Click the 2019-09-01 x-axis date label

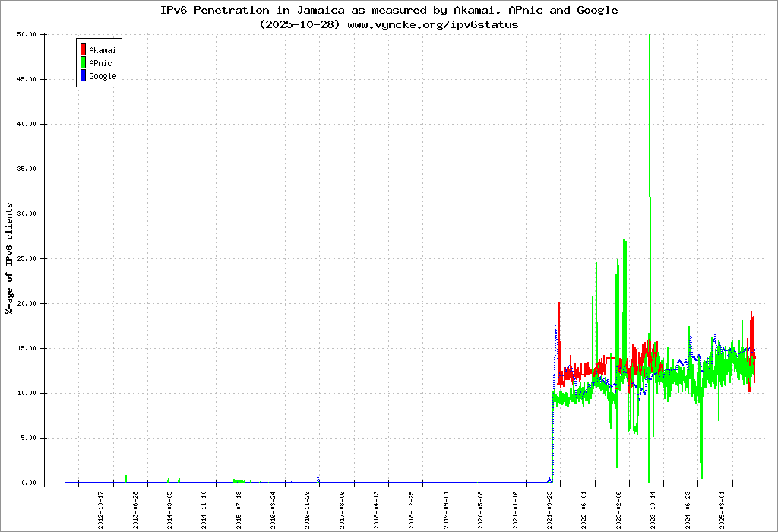tap(445, 509)
